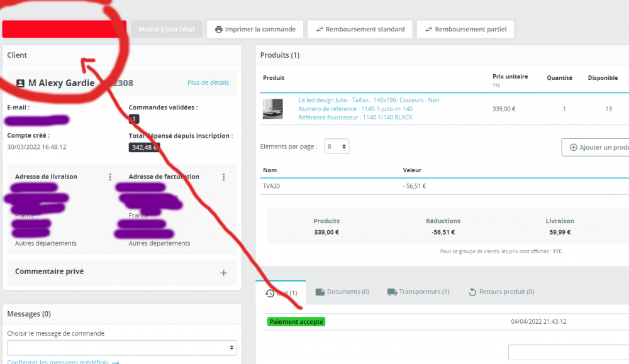The height and width of the screenshot is (364, 629).
Task: Click the refresh icon on Retours produit
Action: [x=473, y=291]
